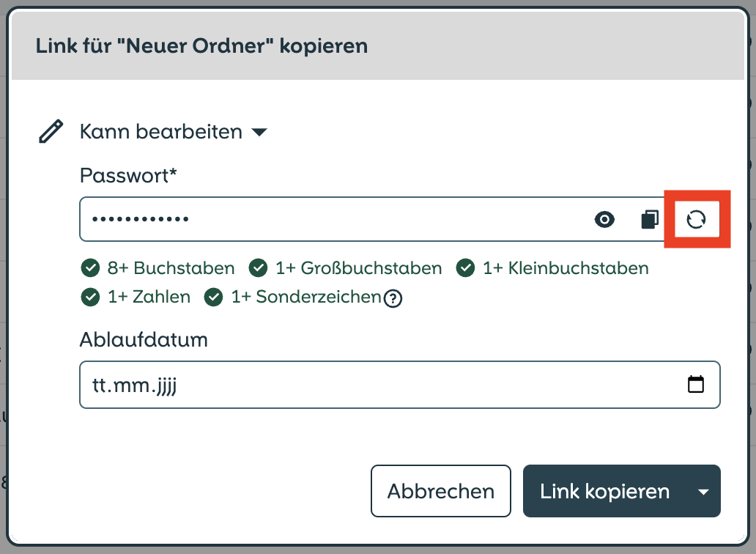The height and width of the screenshot is (554, 756).
Task: Generate a new random password
Action: tap(696, 219)
